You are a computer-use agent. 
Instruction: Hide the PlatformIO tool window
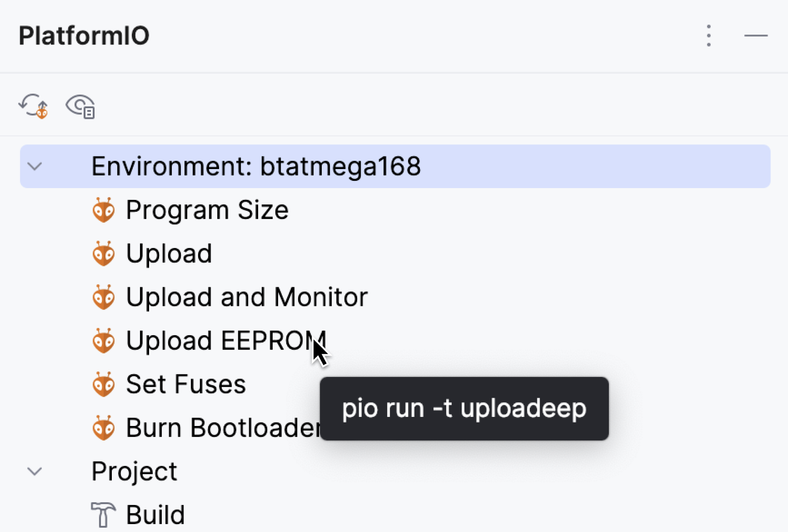pos(756,35)
